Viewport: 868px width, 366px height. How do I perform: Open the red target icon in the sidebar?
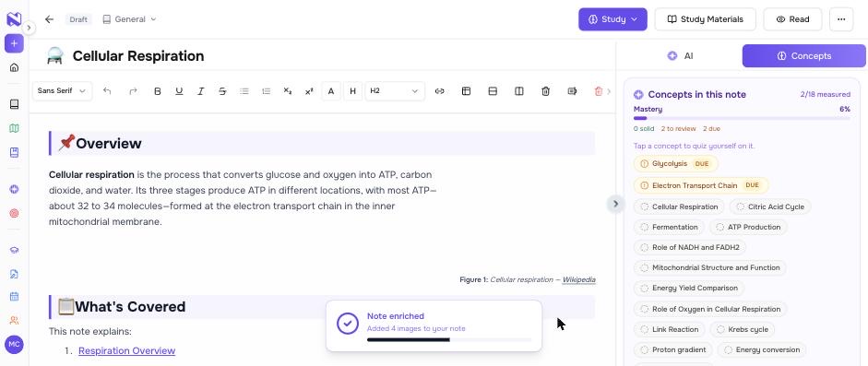(x=14, y=213)
